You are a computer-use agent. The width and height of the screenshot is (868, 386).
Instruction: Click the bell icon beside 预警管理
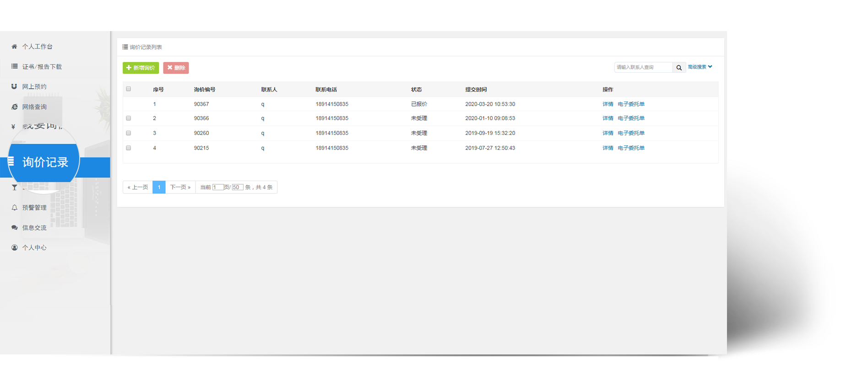14,208
